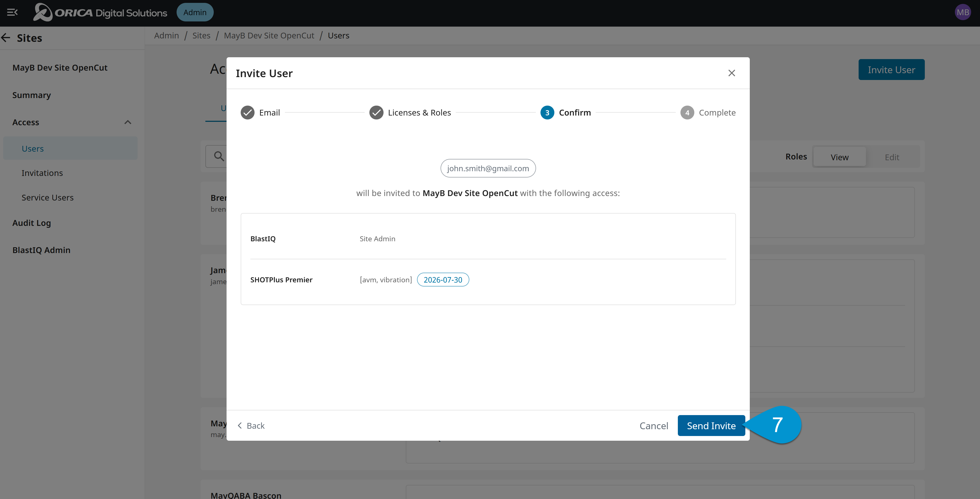This screenshot has width=980, height=499.
Task: Go back using the Sites arrow icon
Action: point(6,38)
